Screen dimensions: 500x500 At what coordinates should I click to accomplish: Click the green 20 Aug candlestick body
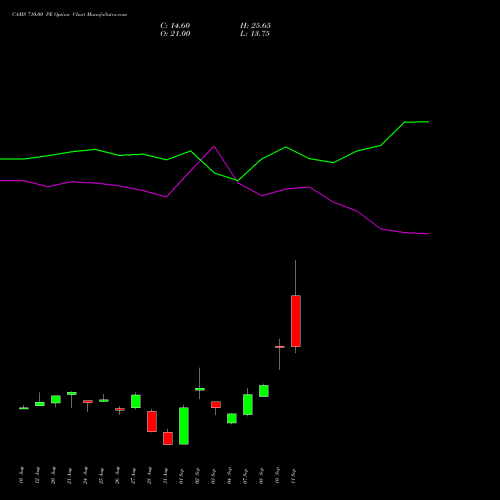point(56,399)
